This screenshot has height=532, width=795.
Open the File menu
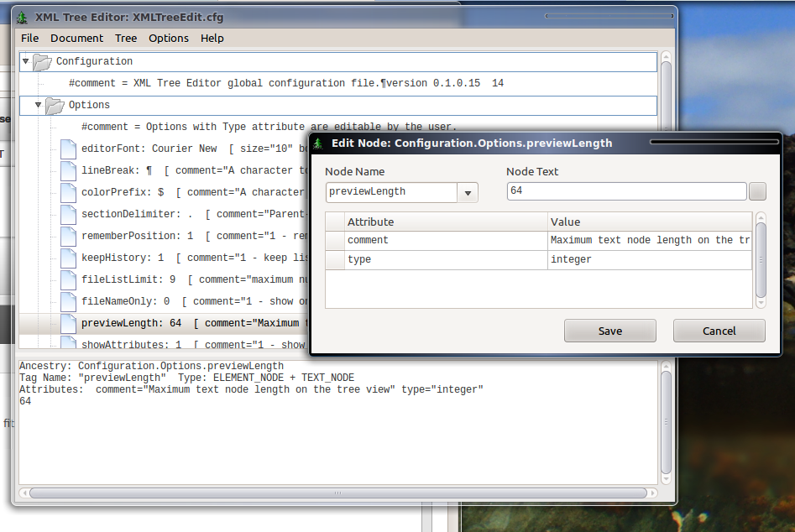pos(29,38)
